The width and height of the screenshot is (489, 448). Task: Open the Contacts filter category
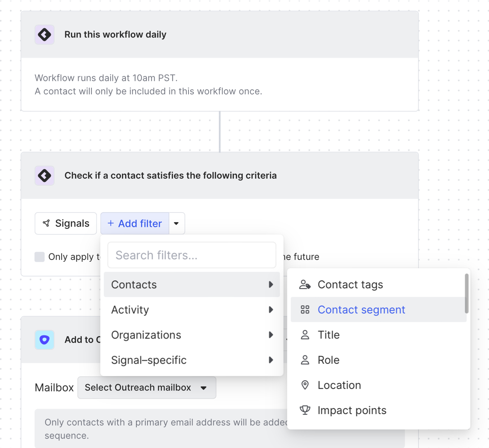coord(192,284)
